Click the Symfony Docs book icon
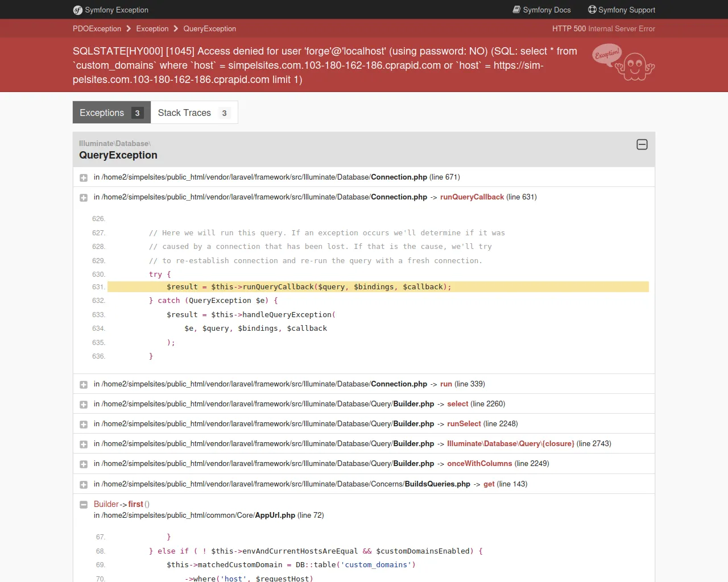 pos(516,10)
